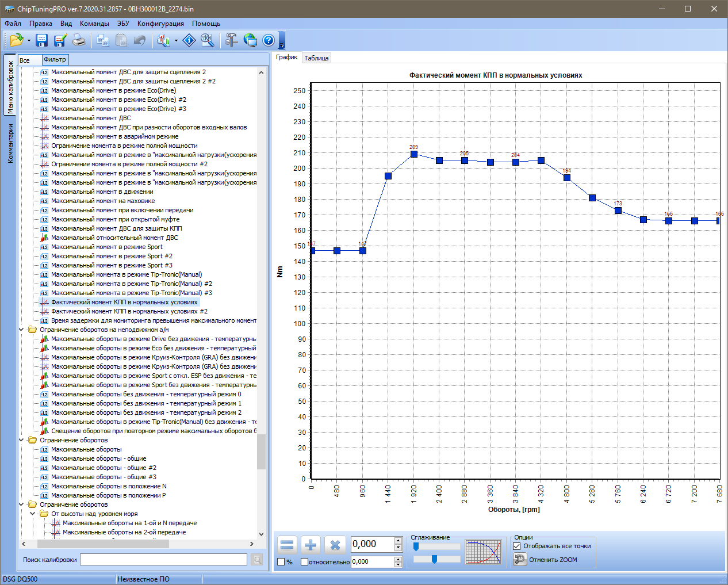Click the Print icon in the toolbar
This screenshot has width=728, height=585.
click(79, 40)
